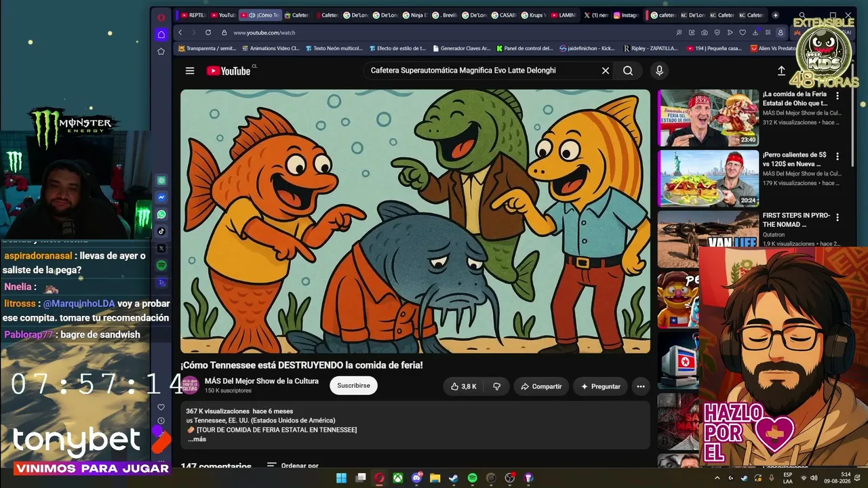The height and width of the screenshot is (488, 868).
Task: Subscribe to the channel with Suscribirse
Action: click(353, 386)
